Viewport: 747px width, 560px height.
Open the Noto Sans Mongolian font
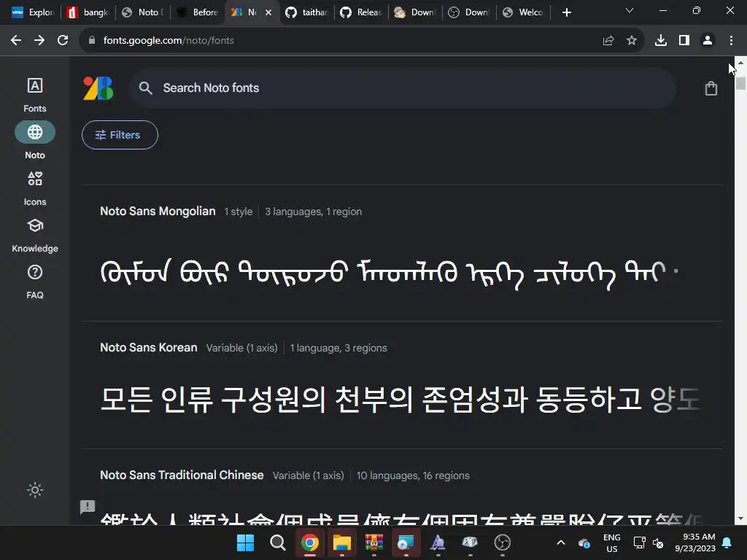pyautogui.click(x=158, y=211)
